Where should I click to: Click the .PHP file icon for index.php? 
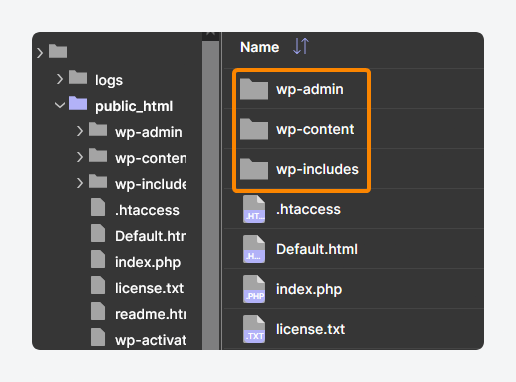point(254,289)
